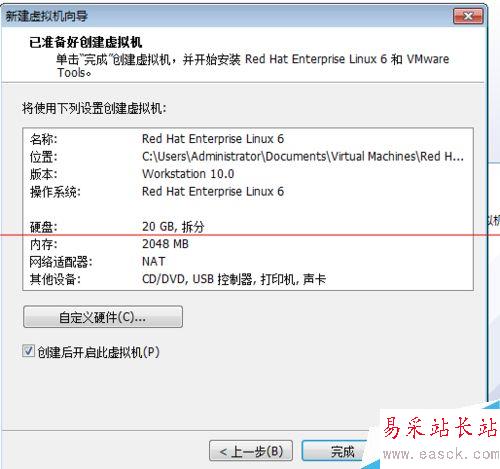Screen dimensions: 500x469
Task: Select the 其他设备 CD/DVD row
Action: (248, 279)
